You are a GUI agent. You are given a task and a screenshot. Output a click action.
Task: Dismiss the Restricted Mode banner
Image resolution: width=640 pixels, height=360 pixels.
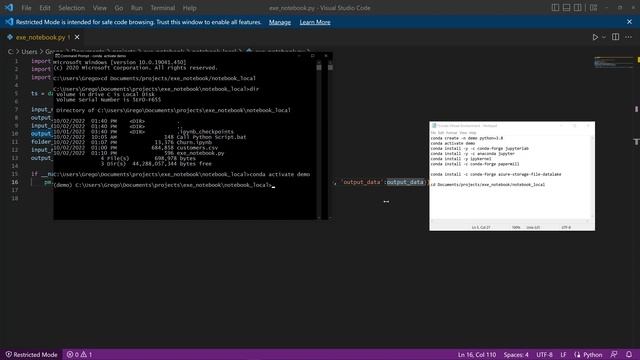629,22
